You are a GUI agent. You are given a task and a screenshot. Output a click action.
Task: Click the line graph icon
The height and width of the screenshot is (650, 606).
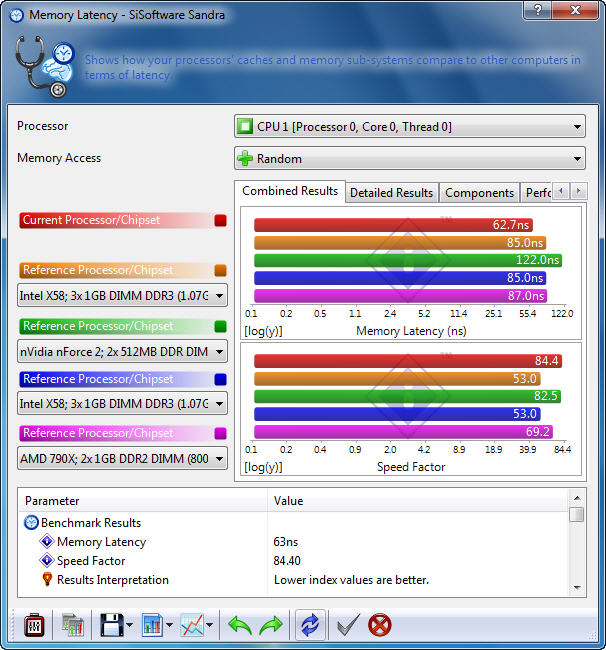click(x=192, y=625)
